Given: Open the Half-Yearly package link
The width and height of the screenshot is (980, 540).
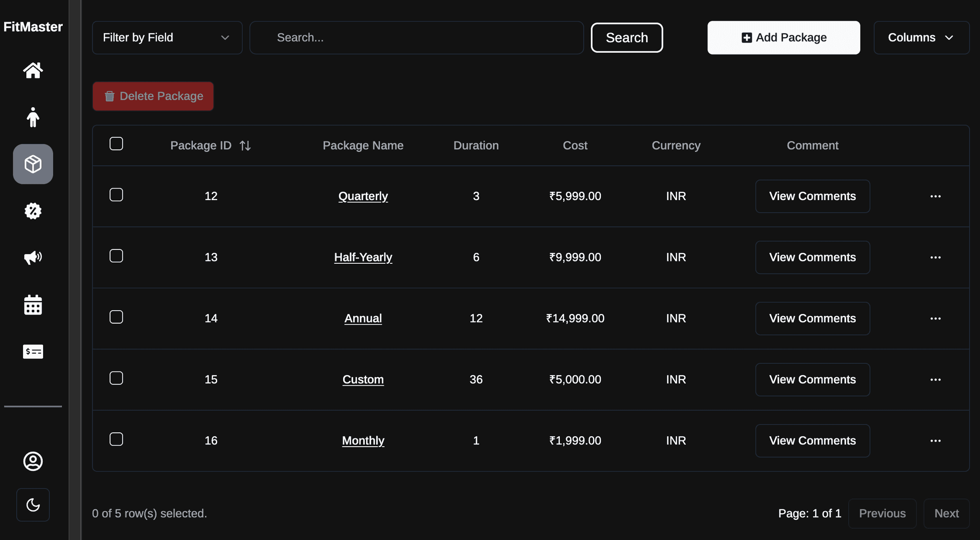Looking at the screenshot, I should [363, 257].
